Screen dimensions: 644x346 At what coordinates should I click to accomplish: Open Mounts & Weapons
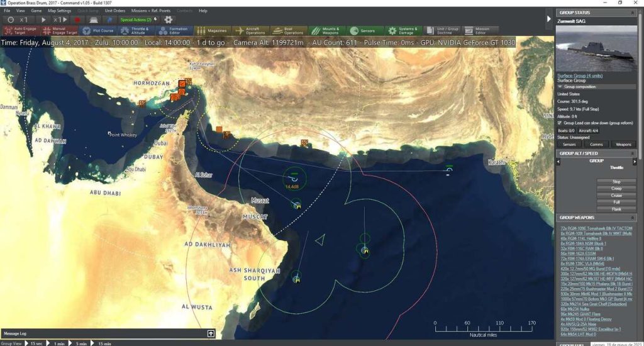326,31
